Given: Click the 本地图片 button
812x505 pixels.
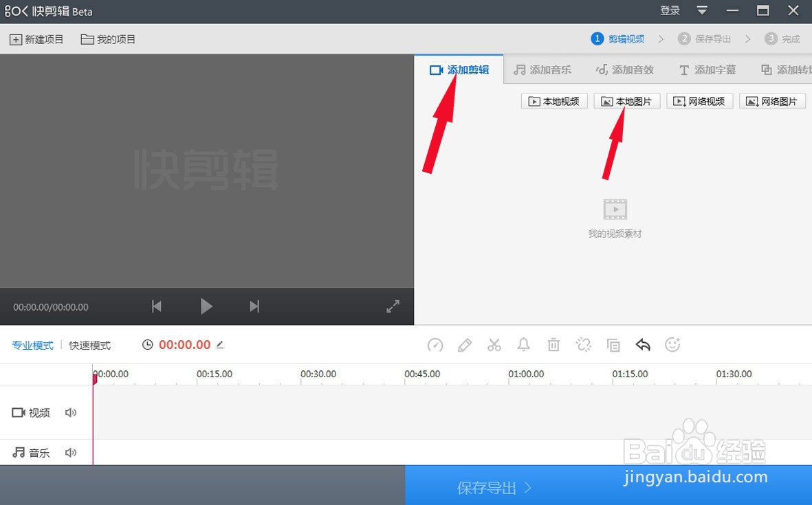Looking at the screenshot, I should [626, 102].
